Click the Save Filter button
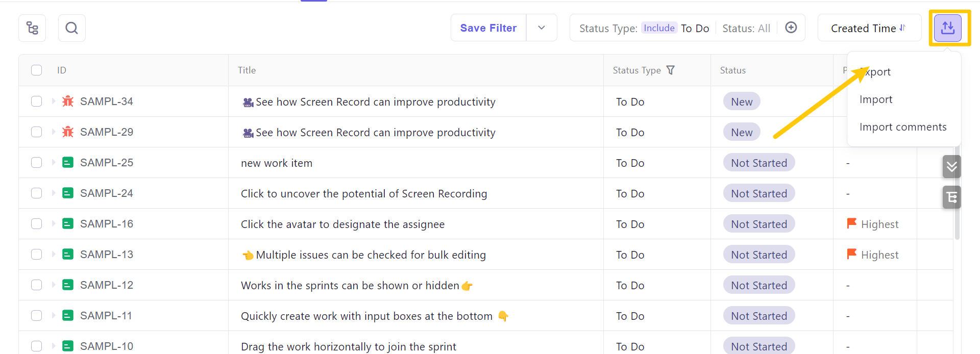The image size is (980, 354). point(488,28)
